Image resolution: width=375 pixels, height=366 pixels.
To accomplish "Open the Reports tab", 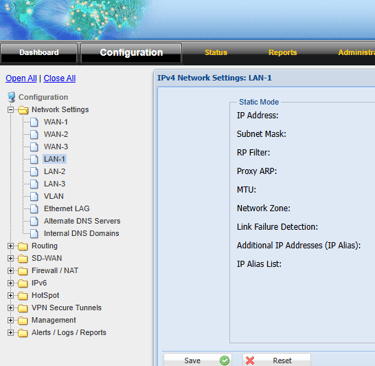I will pos(283,52).
